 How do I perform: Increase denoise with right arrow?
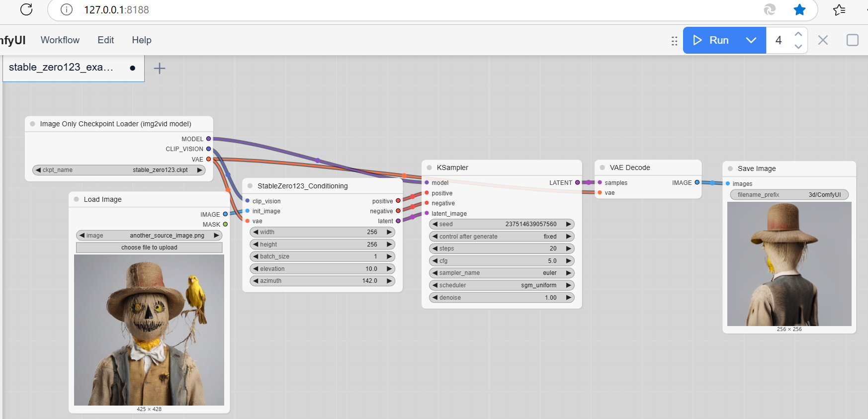click(569, 298)
